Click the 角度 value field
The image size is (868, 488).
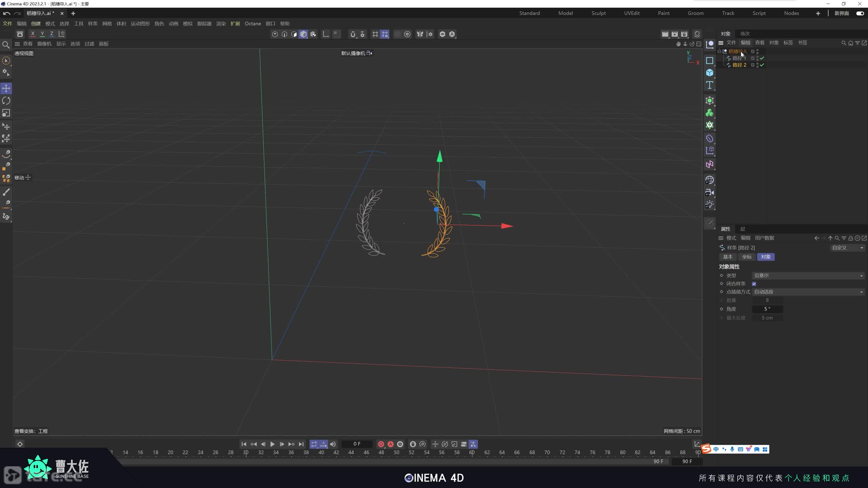tap(767, 309)
